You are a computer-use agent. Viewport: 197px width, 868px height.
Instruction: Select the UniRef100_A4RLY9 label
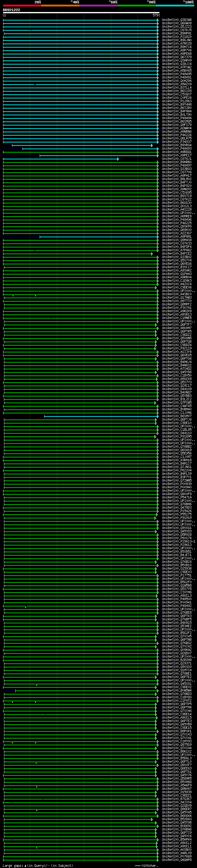(x=177, y=853)
